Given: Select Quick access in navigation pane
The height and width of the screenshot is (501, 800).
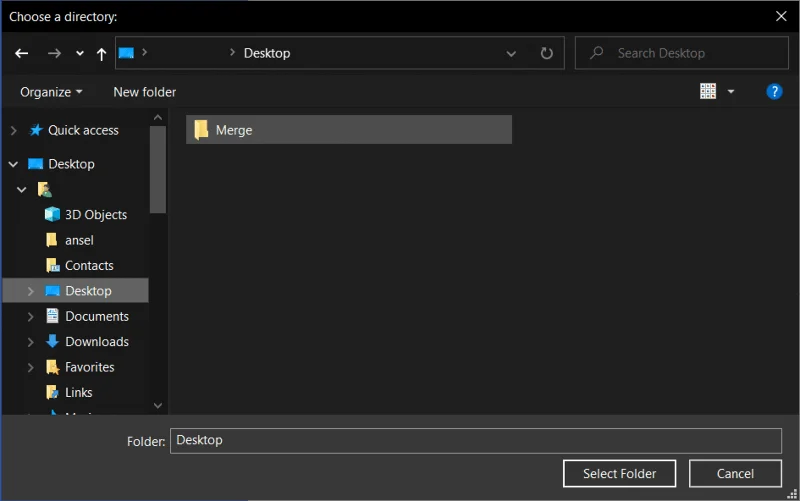Looking at the screenshot, I should [x=83, y=131].
